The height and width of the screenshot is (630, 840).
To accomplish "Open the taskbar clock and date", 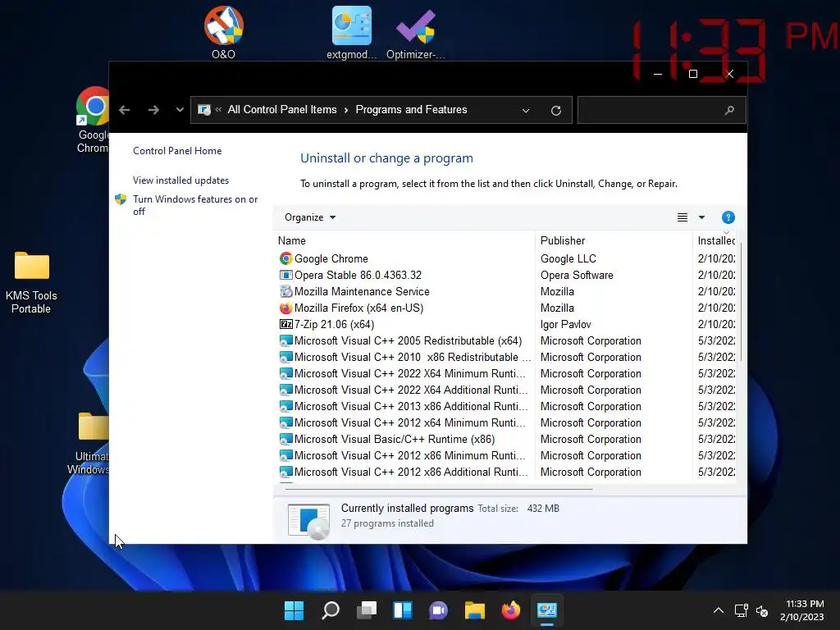I will tap(802, 610).
